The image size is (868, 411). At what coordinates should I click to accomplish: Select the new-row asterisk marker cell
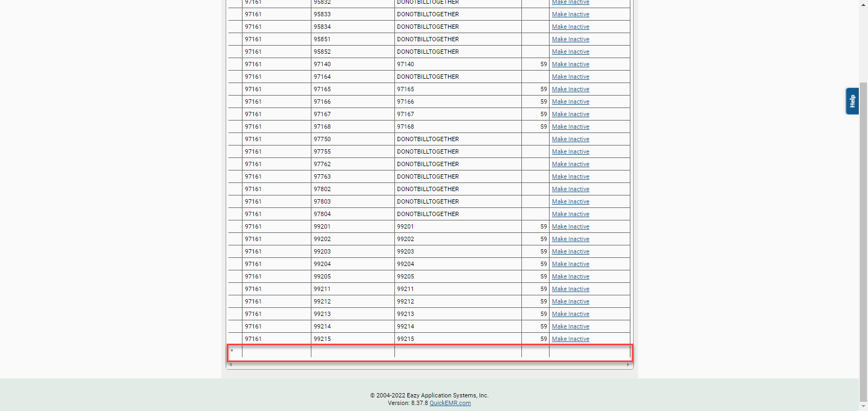(x=235, y=351)
